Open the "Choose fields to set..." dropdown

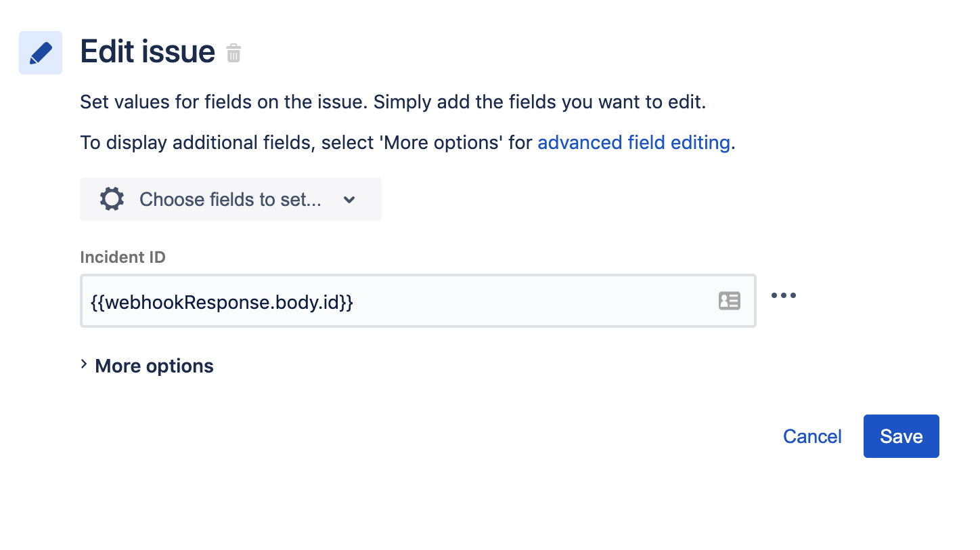tap(230, 199)
